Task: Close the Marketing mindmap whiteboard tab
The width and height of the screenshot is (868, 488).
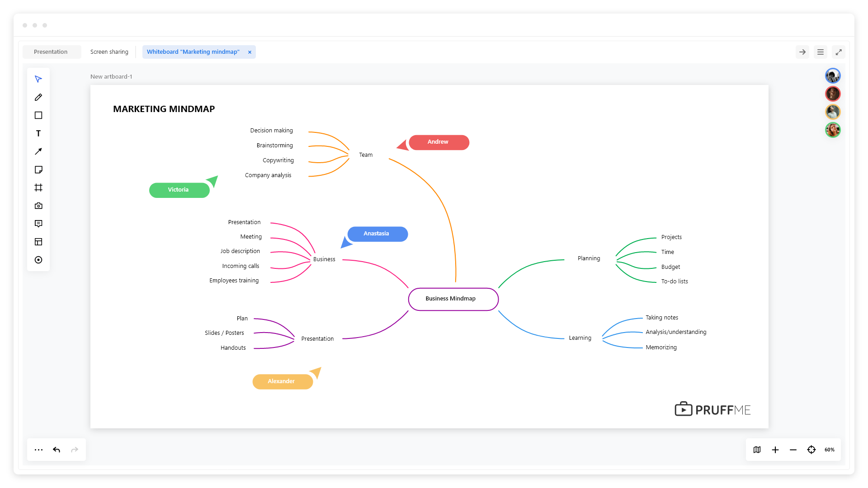Action: (x=250, y=52)
